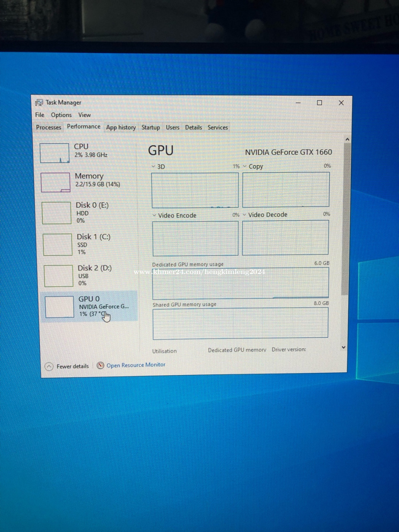This screenshot has width=399, height=532.
Task: Click scrollbar down arrow in GPU pane
Action: 344,347
